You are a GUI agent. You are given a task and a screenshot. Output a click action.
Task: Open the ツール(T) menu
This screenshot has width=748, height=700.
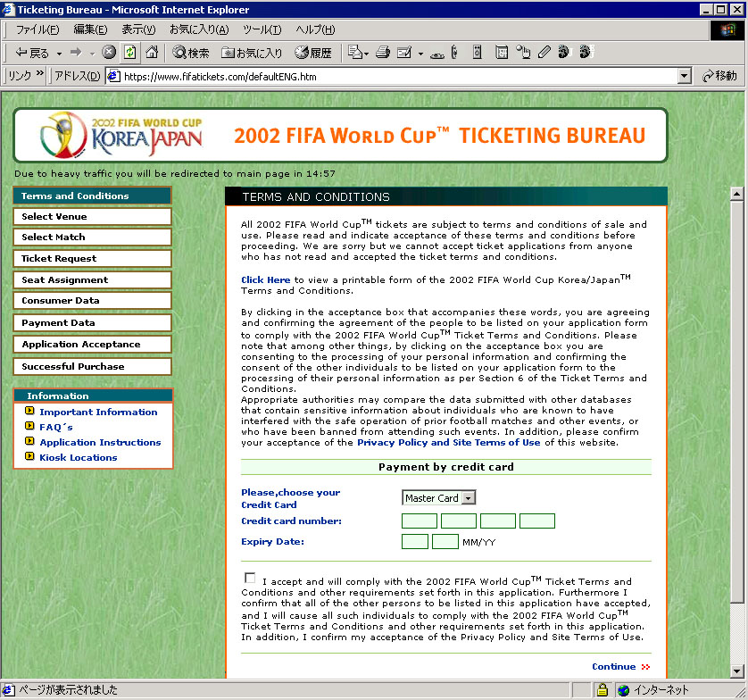pyautogui.click(x=262, y=30)
